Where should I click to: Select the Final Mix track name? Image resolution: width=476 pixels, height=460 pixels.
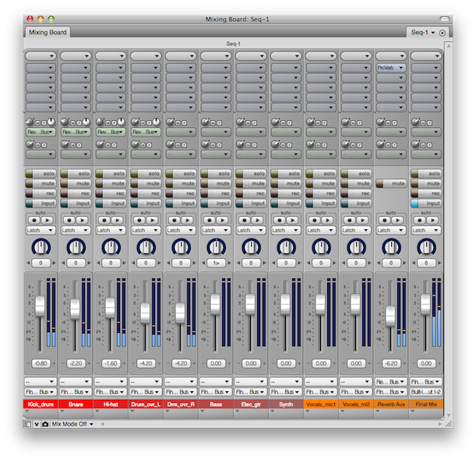pyautogui.click(x=426, y=405)
